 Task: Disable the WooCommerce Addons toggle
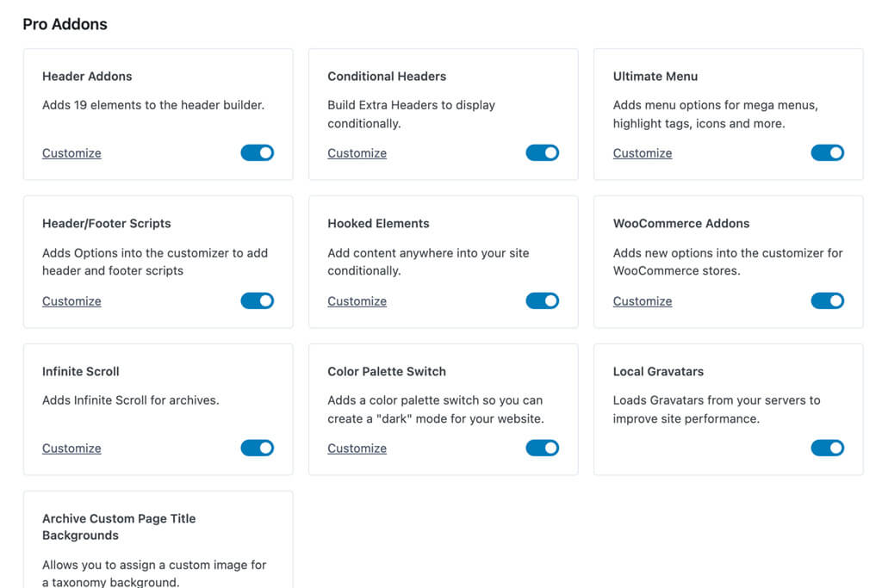click(x=827, y=300)
